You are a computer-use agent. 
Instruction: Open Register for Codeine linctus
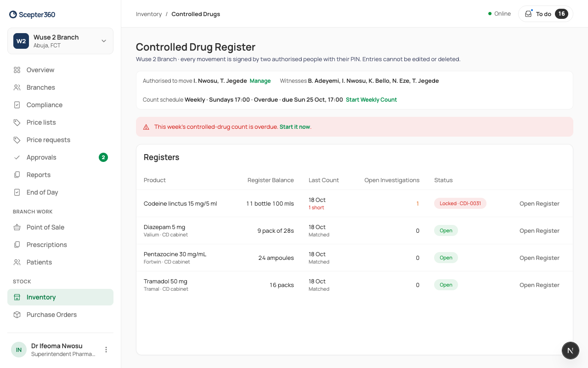coord(539,203)
